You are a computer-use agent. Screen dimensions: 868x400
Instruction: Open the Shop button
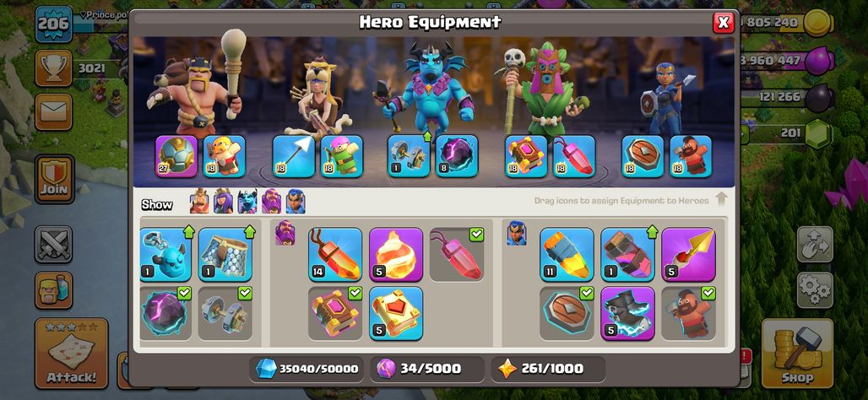click(797, 353)
